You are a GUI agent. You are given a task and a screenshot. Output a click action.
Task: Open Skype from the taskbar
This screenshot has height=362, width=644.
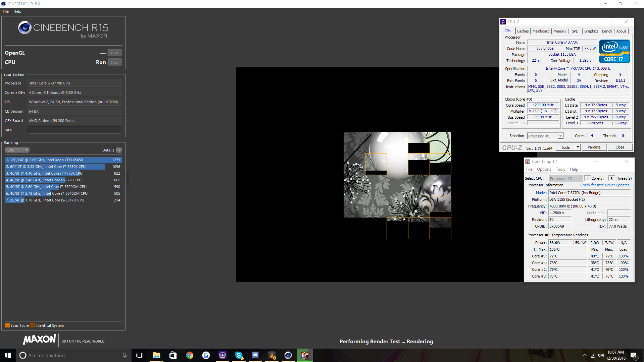[x=239, y=355]
